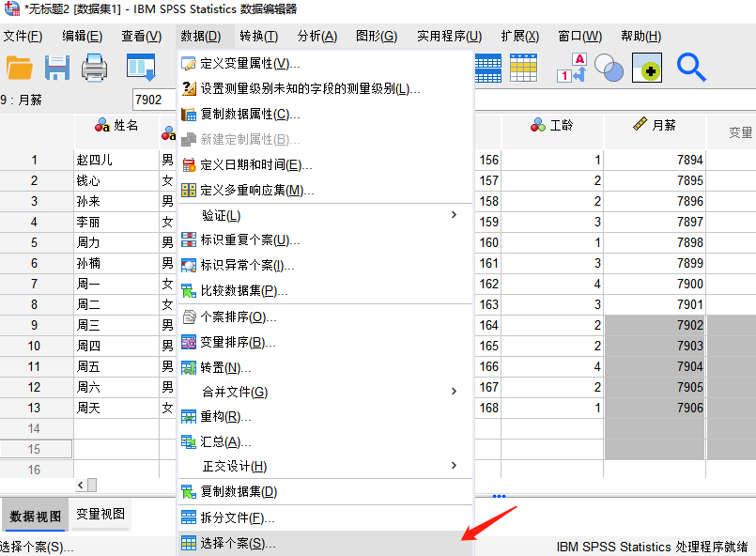Expand the 验证(L) submenu
The height and width of the screenshot is (556, 756).
[325, 216]
